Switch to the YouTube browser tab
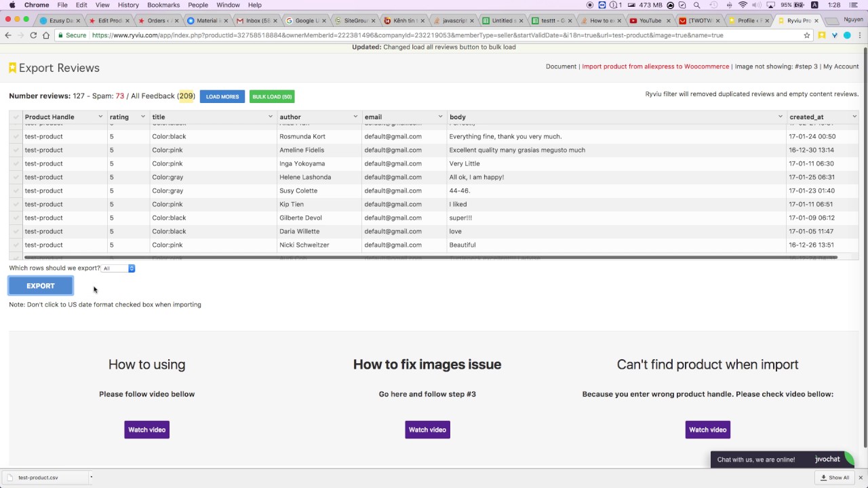This screenshot has width=868, height=488. pos(649,20)
